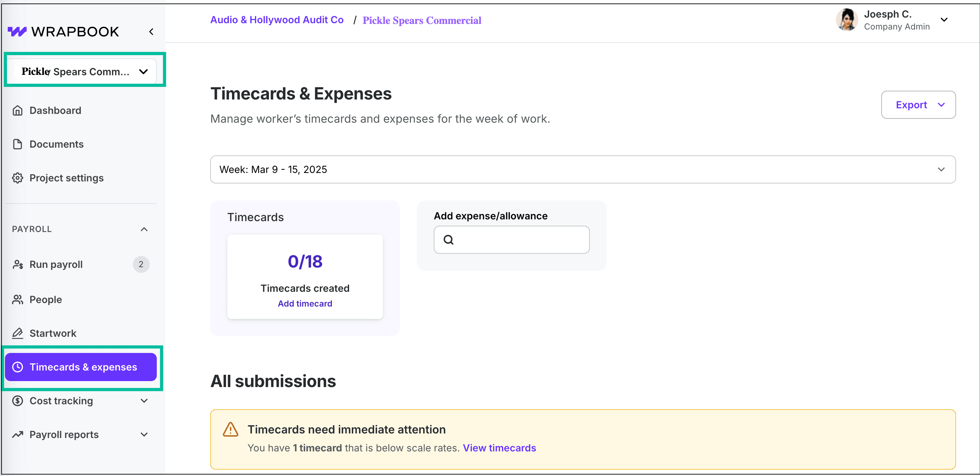
Task: Open Joesph C. user avatar
Action: (846, 20)
